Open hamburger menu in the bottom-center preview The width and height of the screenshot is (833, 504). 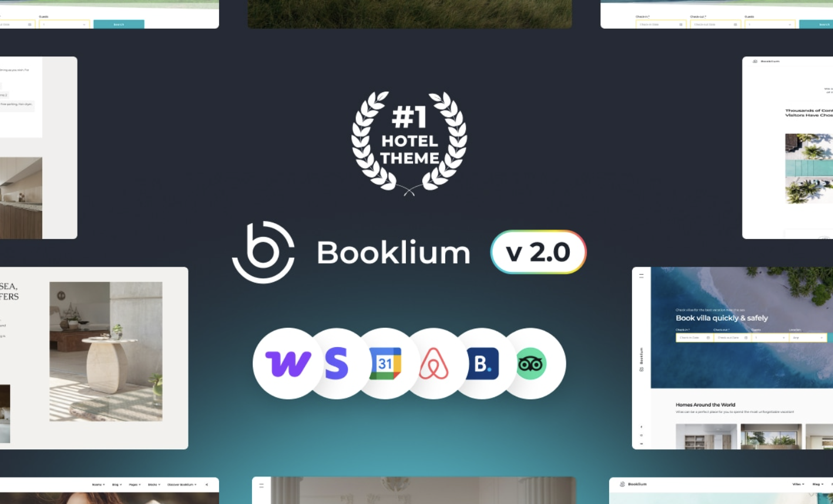click(x=261, y=486)
